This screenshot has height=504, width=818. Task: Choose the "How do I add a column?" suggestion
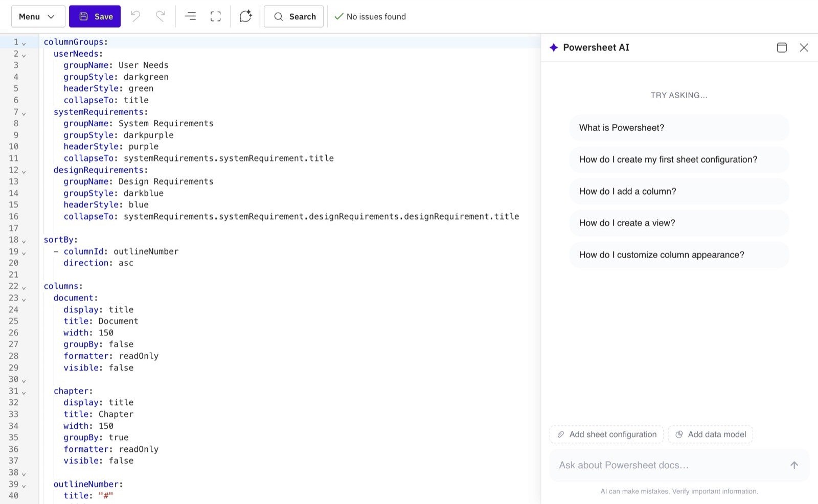(x=679, y=191)
